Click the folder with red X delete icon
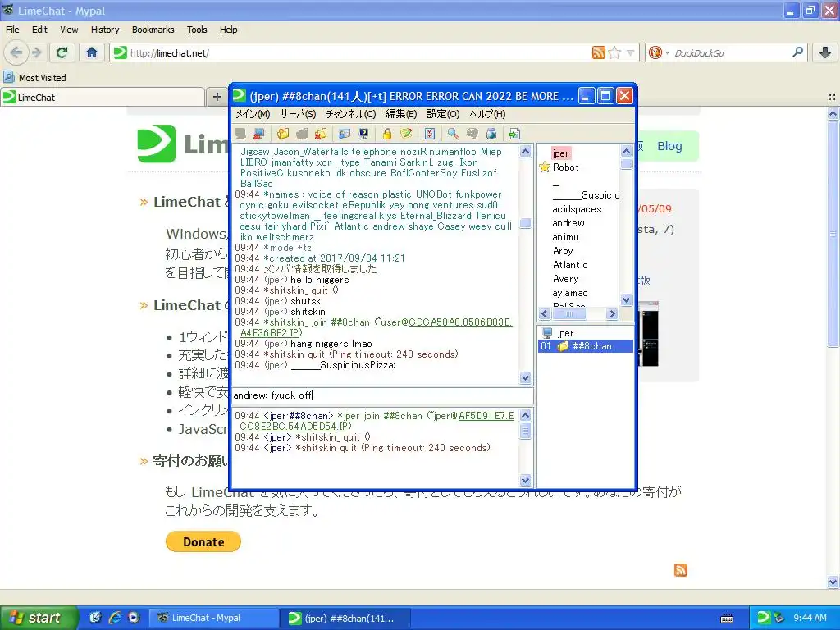 click(321, 134)
